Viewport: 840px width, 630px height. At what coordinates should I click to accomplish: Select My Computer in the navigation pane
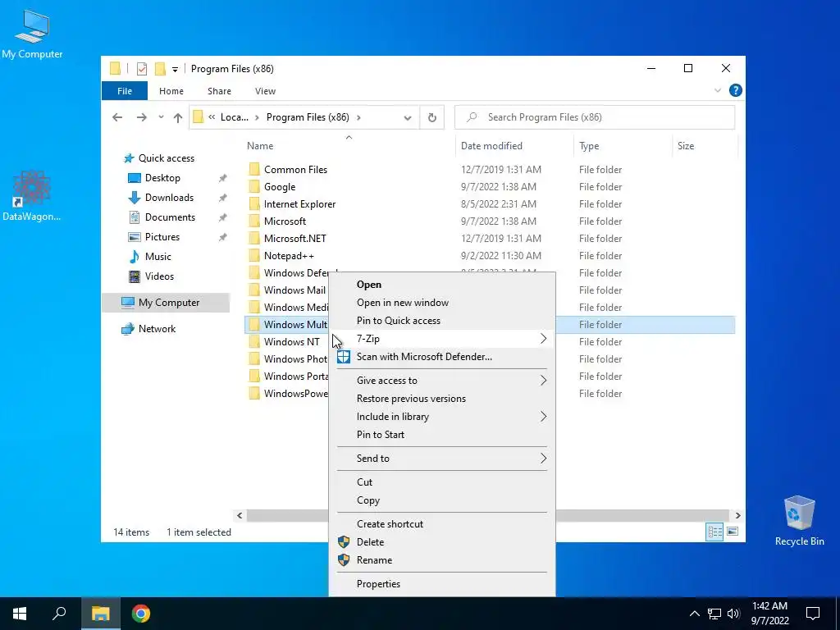166,303
